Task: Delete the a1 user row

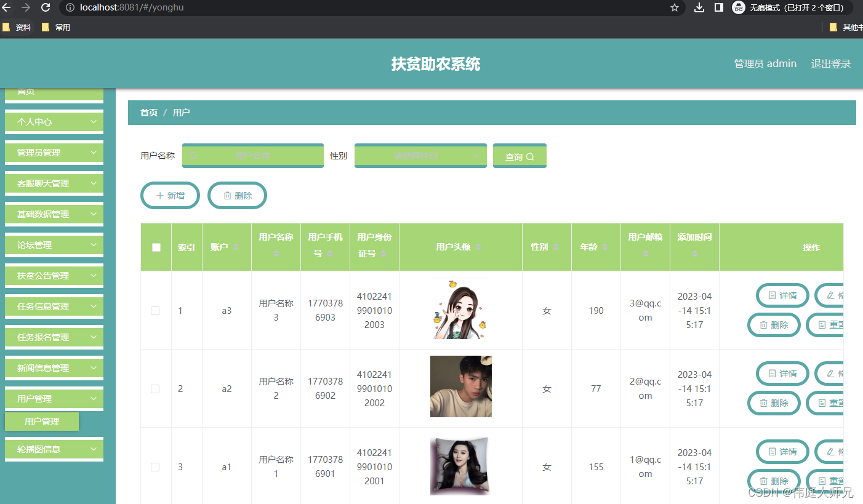Action: 774,481
